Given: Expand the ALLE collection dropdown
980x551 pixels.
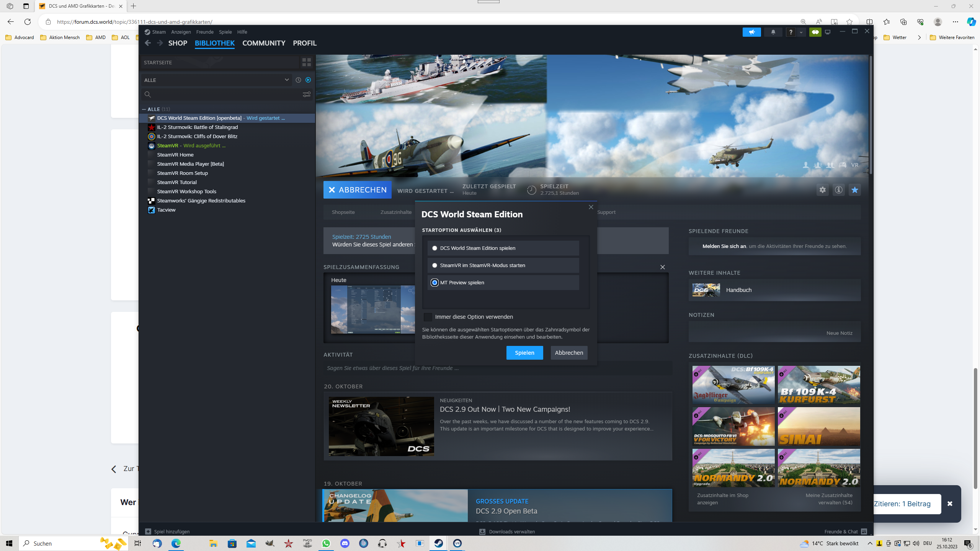Looking at the screenshot, I should (x=216, y=80).
